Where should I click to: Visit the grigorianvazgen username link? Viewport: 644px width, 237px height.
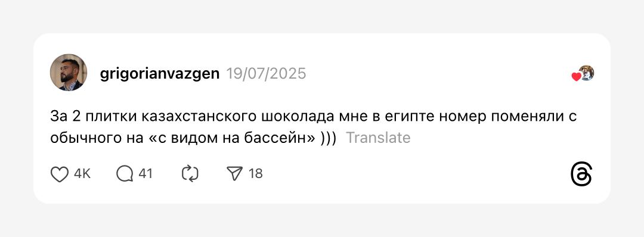160,74
